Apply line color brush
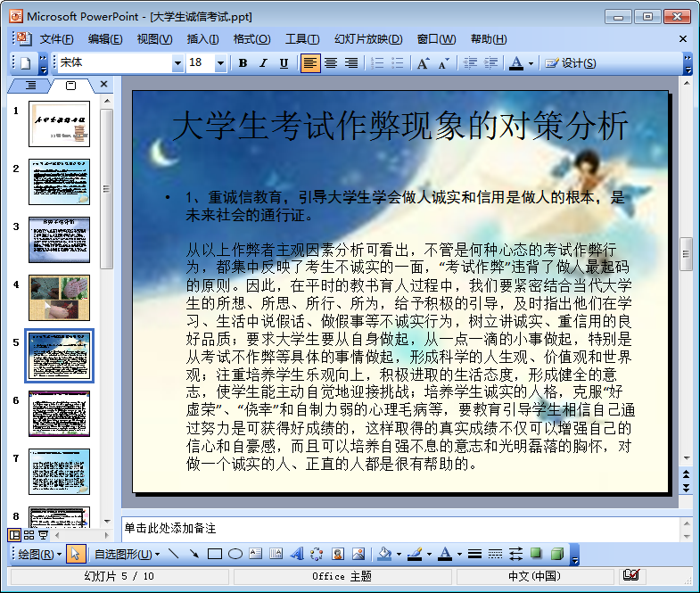700x593 pixels. click(415, 554)
